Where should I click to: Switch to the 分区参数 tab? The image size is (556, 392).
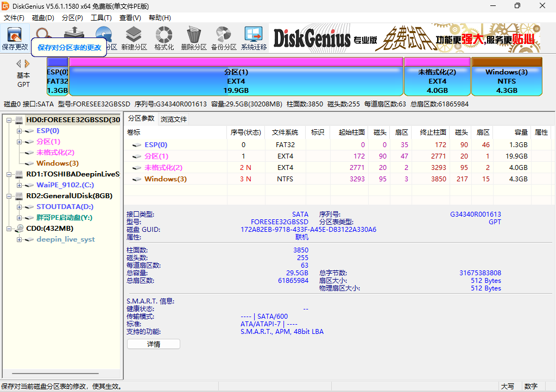(x=141, y=118)
